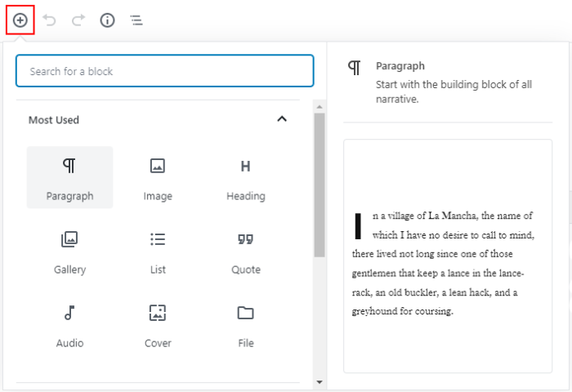This screenshot has height=392, width=572.
Task: Click the 'Start with the building block' description
Action: click(x=454, y=91)
